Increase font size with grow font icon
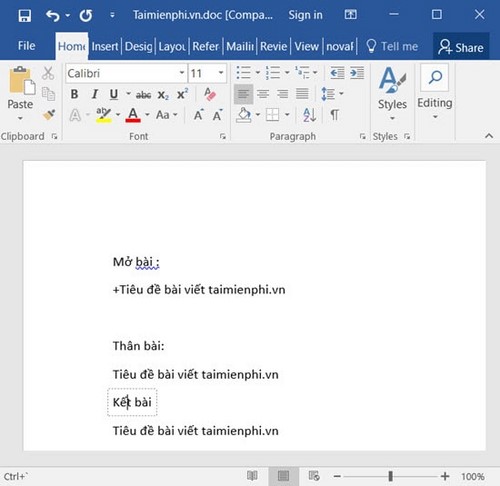This screenshot has width=500, height=486. [x=199, y=115]
